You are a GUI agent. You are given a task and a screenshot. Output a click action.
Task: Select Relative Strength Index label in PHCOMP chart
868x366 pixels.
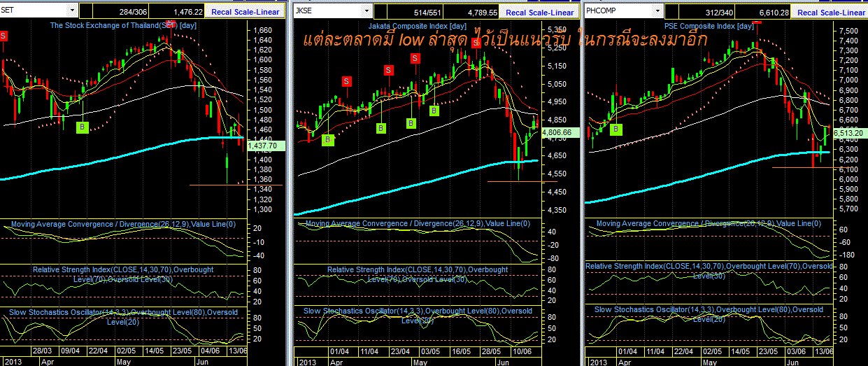tap(709, 270)
